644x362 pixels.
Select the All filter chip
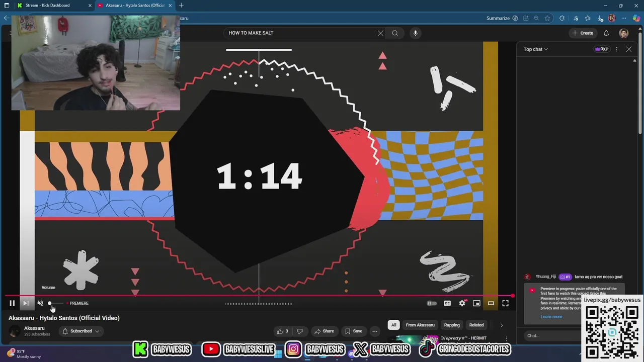(x=394, y=325)
